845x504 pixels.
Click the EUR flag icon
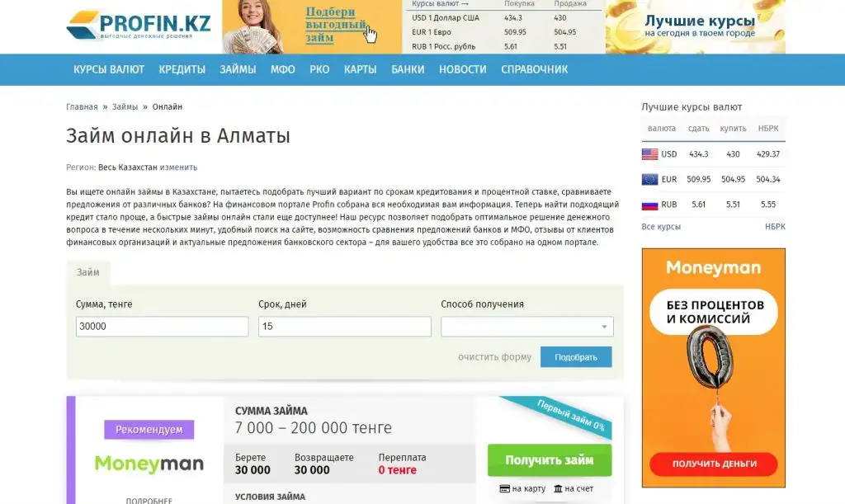click(x=649, y=179)
